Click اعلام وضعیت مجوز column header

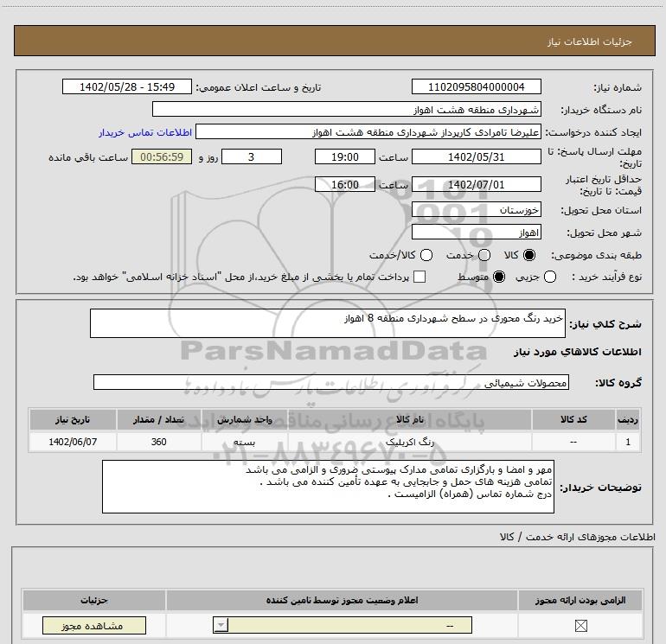click(342, 600)
